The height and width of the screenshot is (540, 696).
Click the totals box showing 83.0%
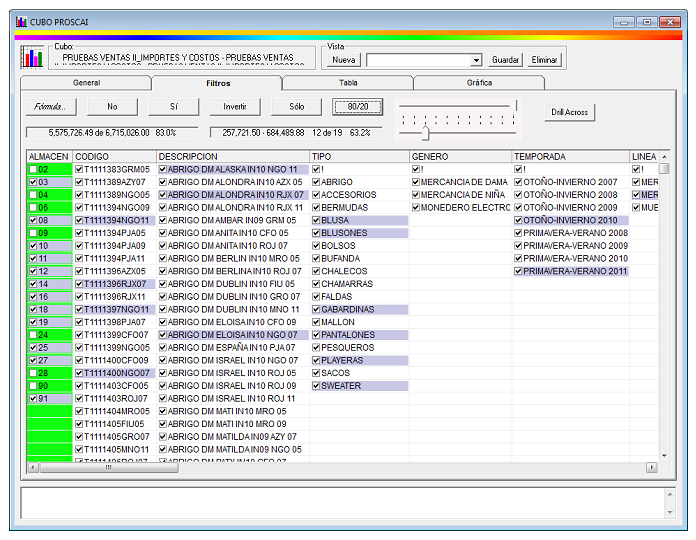[112, 133]
